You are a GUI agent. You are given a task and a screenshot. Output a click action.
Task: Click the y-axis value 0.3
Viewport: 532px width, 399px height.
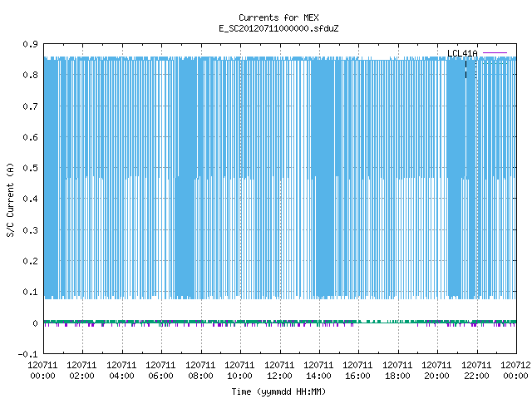(31, 230)
